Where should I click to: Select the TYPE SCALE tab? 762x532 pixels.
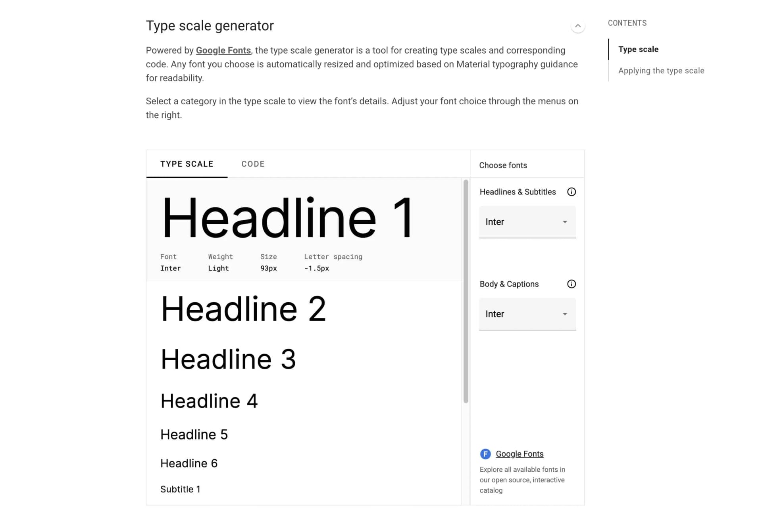(187, 163)
